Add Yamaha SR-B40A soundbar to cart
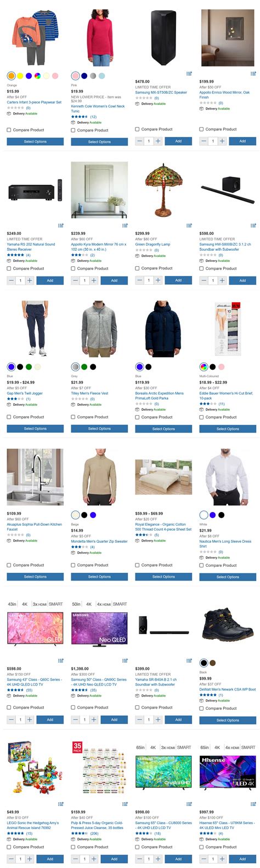Viewport: 260px width, 868px height. 178,719
